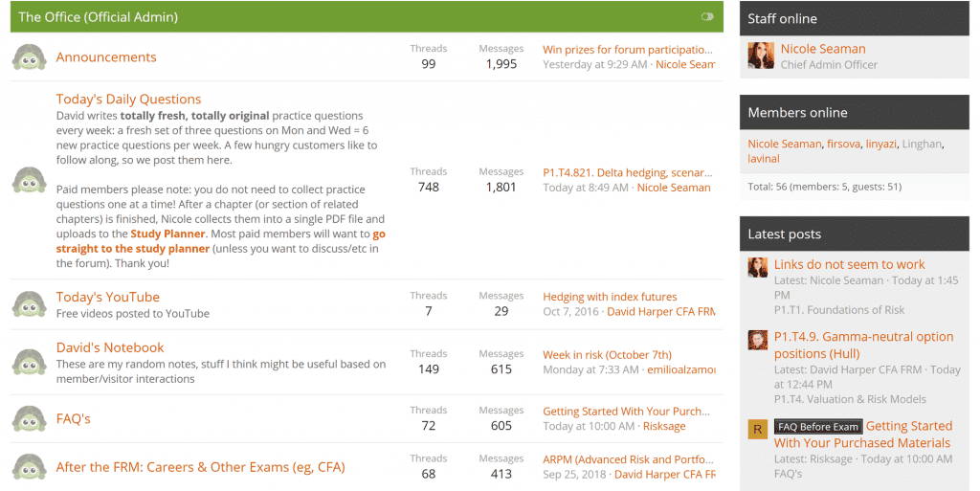The height and width of the screenshot is (491, 980).
Task: Click the turtle icon beside Today's YouTube
Action: [x=30, y=304]
